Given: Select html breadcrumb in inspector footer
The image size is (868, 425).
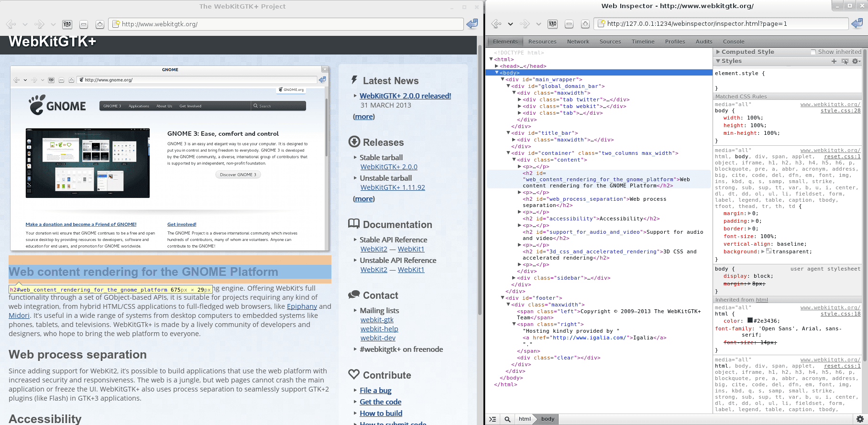Looking at the screenshot, I should click(x=525, y=419).
